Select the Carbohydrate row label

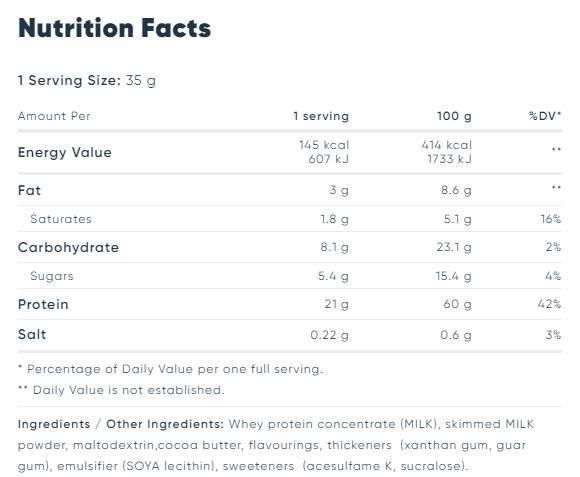[68, 247]
